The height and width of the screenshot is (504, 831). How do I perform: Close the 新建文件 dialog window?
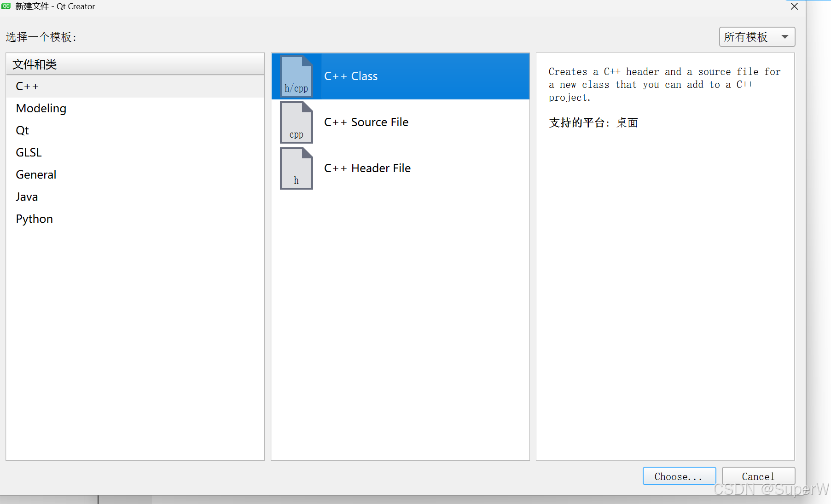pyautogui.click(x=794, y=6)
